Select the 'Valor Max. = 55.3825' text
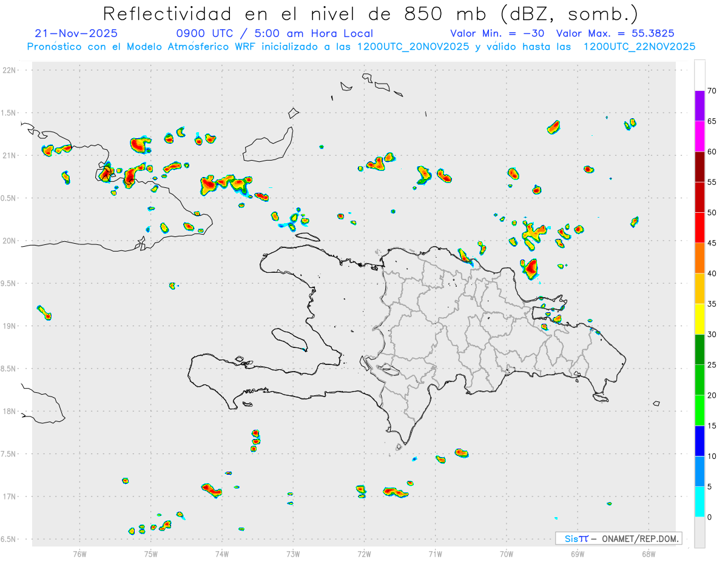 (615, 33)
